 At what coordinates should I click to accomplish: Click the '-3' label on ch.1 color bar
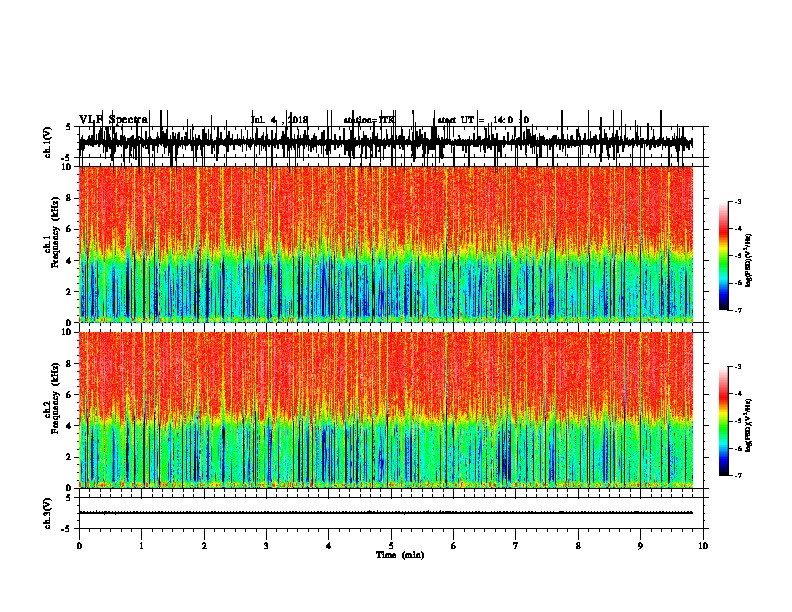click(x=737, y=201)
